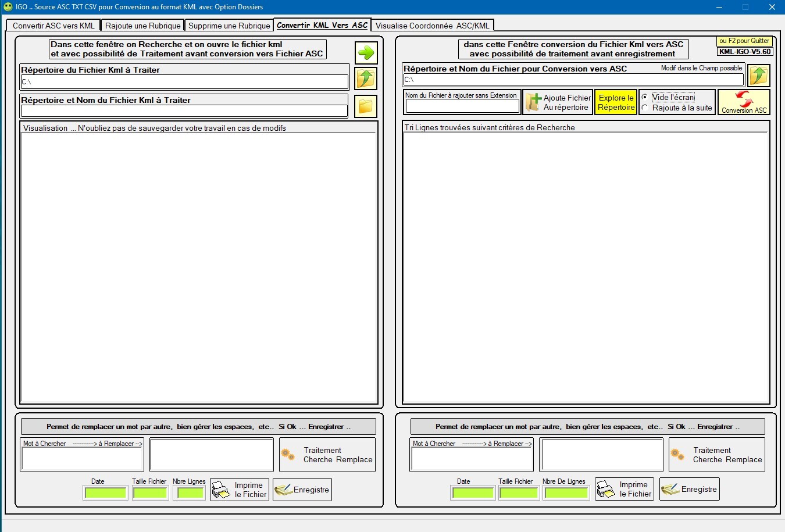The height and width of the screenshot is (532, 785).
Task: Click the yellow Explore le Répertoire button
Action: pos(616,102)
